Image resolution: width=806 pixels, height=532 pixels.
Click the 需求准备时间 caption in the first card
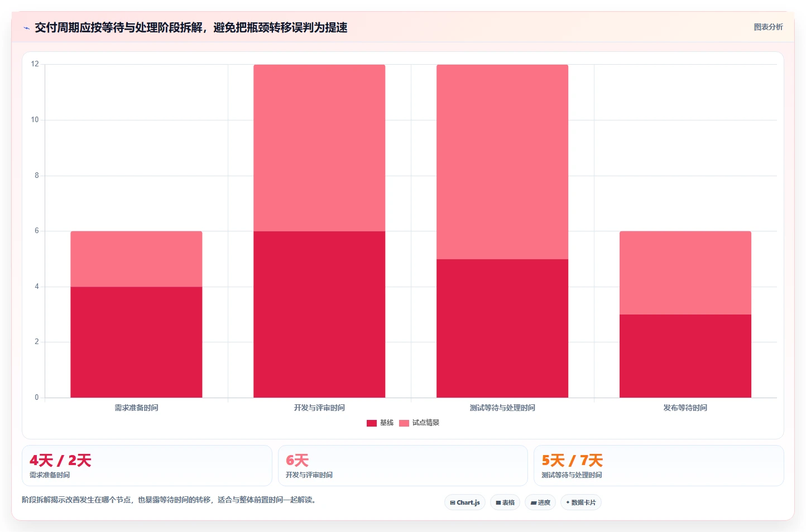click(x=50, y=475)
